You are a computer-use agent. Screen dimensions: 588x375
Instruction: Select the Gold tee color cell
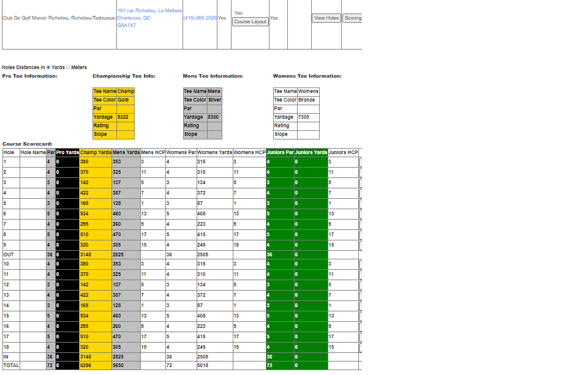pos(126,100)
